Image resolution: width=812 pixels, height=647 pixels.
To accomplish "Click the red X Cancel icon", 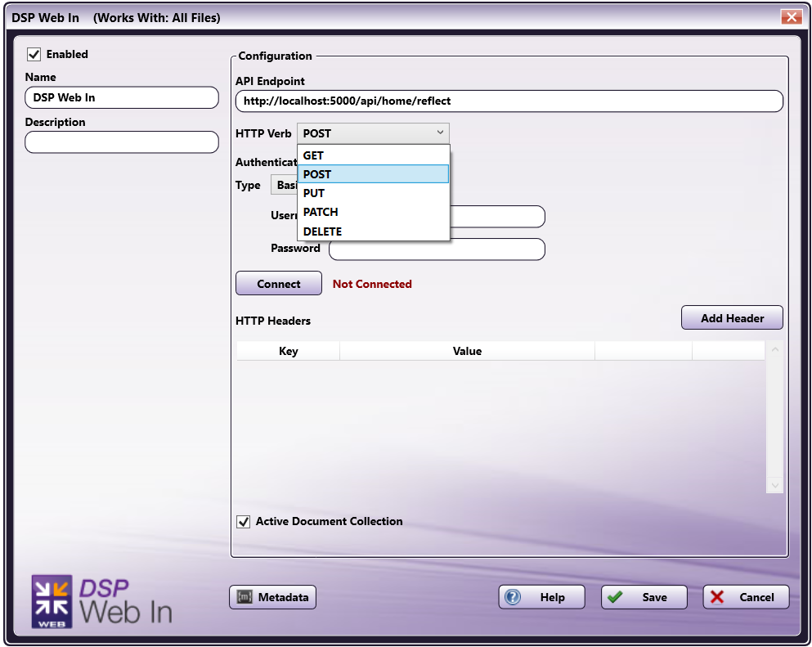I will 717,597.
